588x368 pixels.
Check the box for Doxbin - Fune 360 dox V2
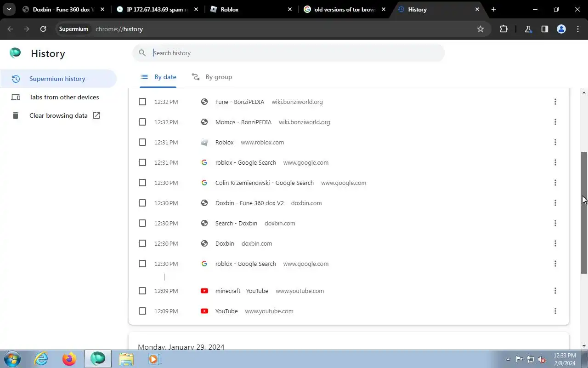point(142,203)
